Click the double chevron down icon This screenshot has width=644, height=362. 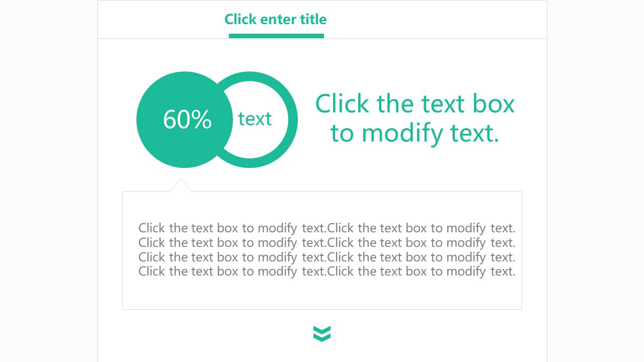click(x=322, y=333)
